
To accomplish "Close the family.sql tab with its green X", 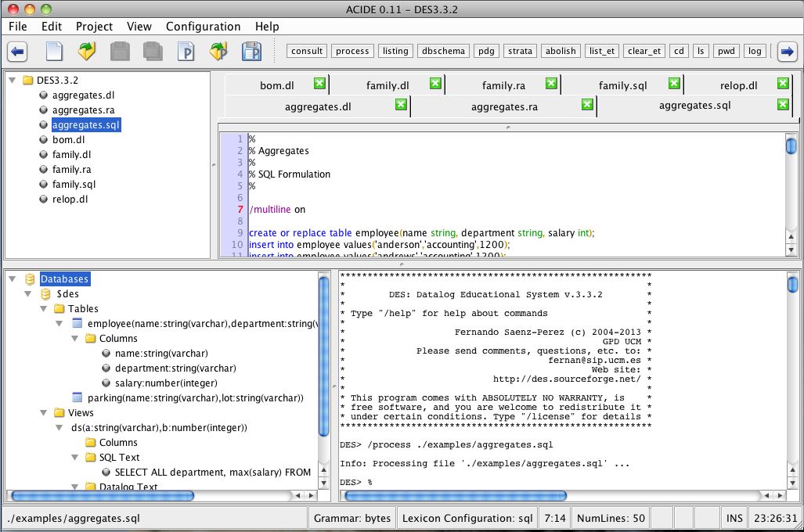I will [674, 83].
